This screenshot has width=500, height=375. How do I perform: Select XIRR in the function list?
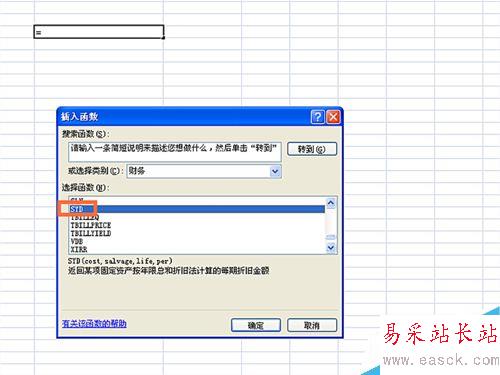click(x=79, y=249)
